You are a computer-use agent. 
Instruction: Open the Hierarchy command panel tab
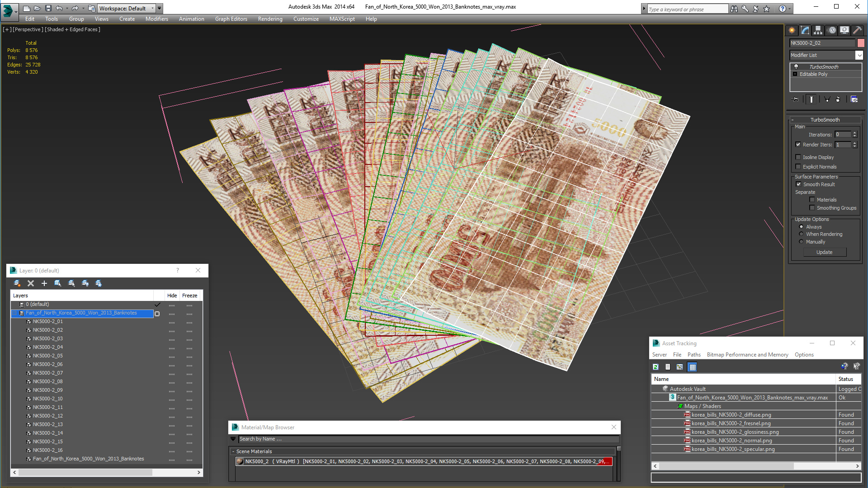(x=818, y=30)
